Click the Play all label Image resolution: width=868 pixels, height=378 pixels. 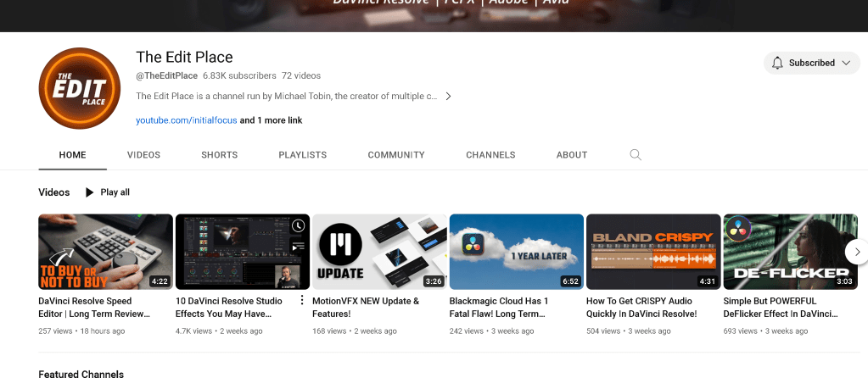[x=115, y=192]
